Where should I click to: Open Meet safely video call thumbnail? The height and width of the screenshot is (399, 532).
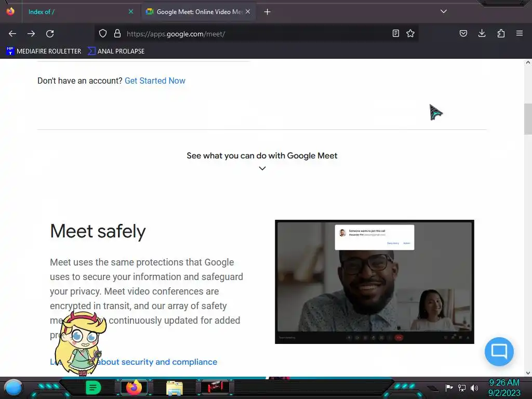pos(375,282)
